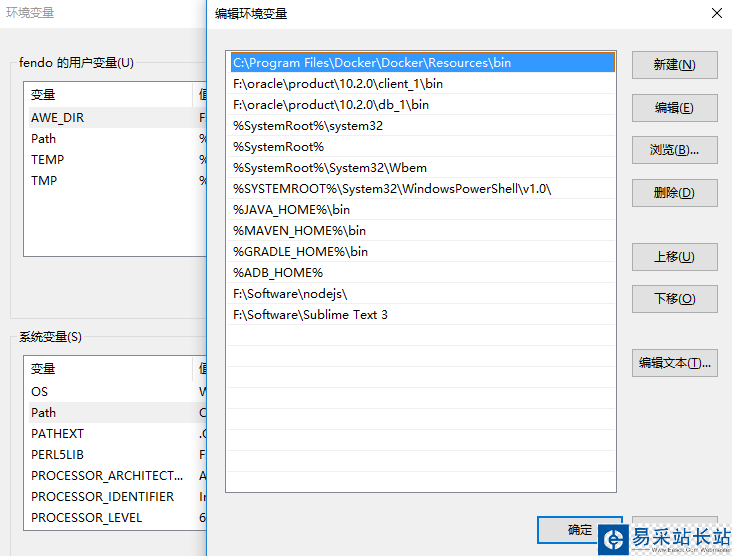Click the 删除(D) delete button
Screen dimensions: 732x556
click(674, 193)
